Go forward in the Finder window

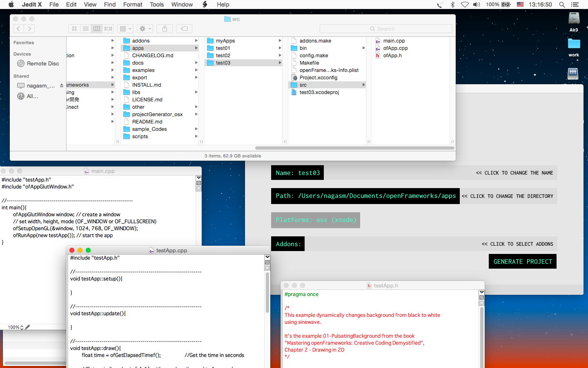29,29
